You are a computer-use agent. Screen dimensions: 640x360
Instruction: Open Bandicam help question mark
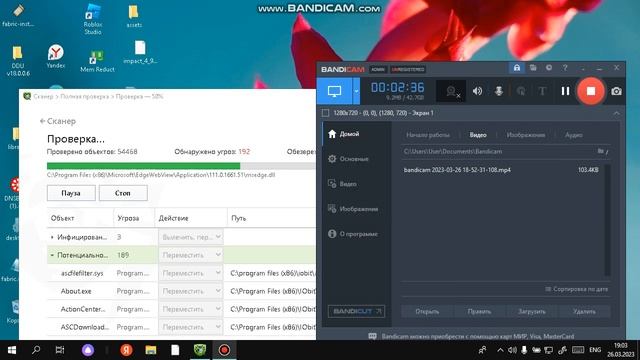[565, 68]
